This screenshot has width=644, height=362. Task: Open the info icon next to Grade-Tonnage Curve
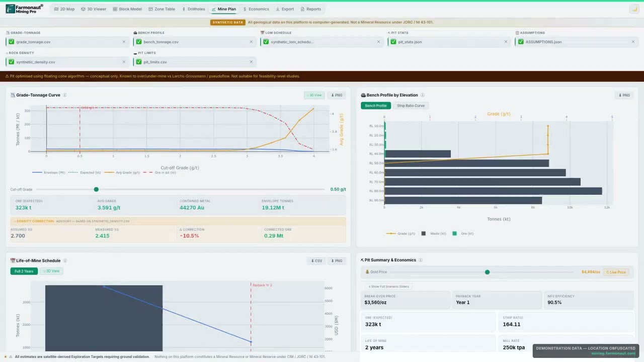(x=65, y=95)
